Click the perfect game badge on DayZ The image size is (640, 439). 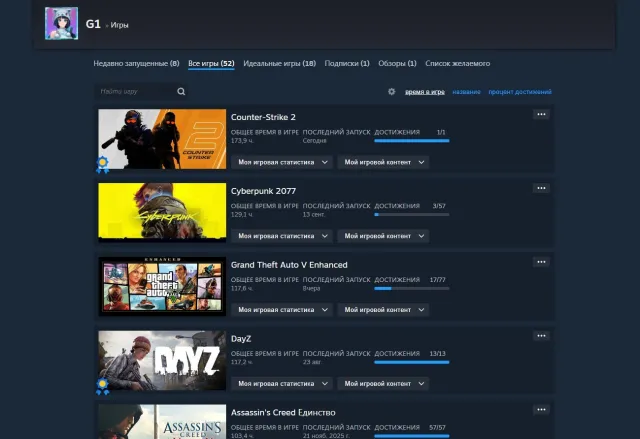point(102,386)
